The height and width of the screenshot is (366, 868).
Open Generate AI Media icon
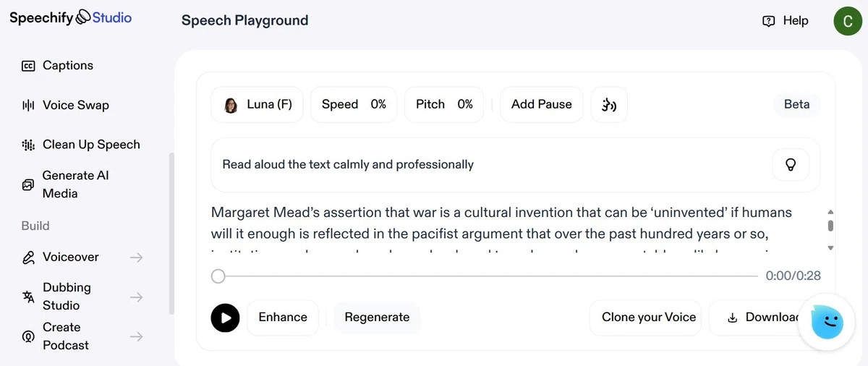tap(28, 184)
